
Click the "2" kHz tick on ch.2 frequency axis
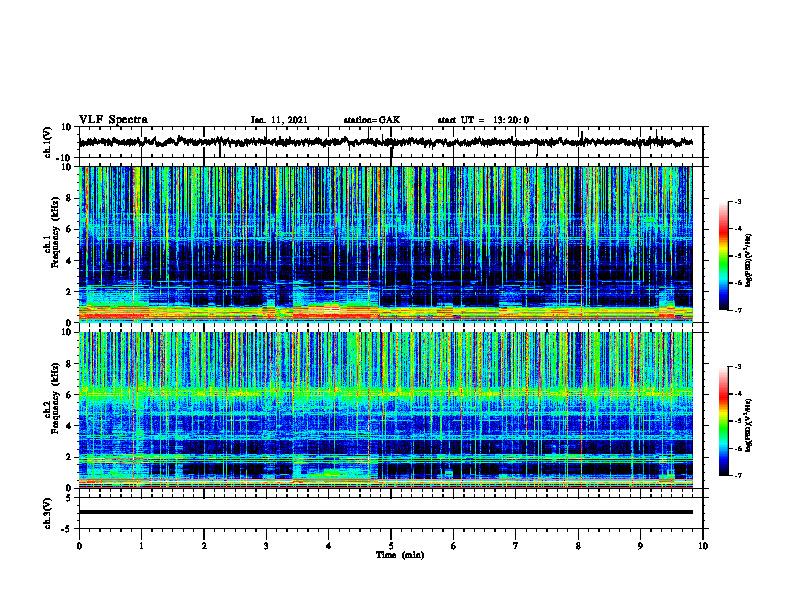pyautogui.click(x=69, y=457)
